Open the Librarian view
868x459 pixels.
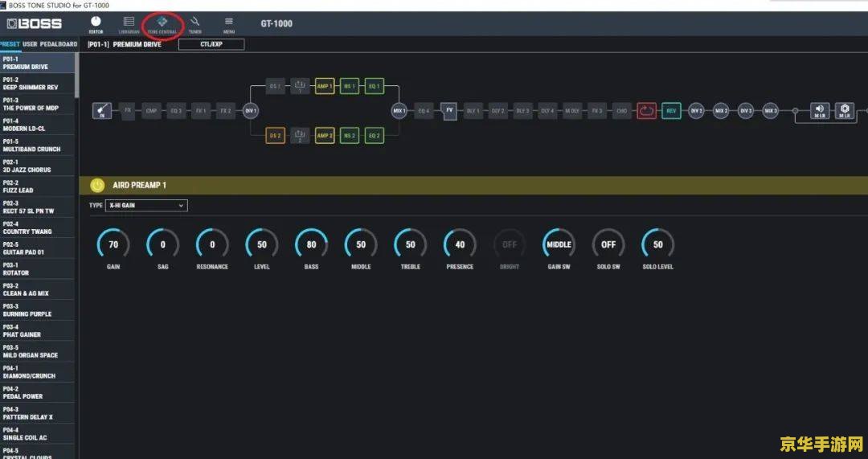coord(129,23)
